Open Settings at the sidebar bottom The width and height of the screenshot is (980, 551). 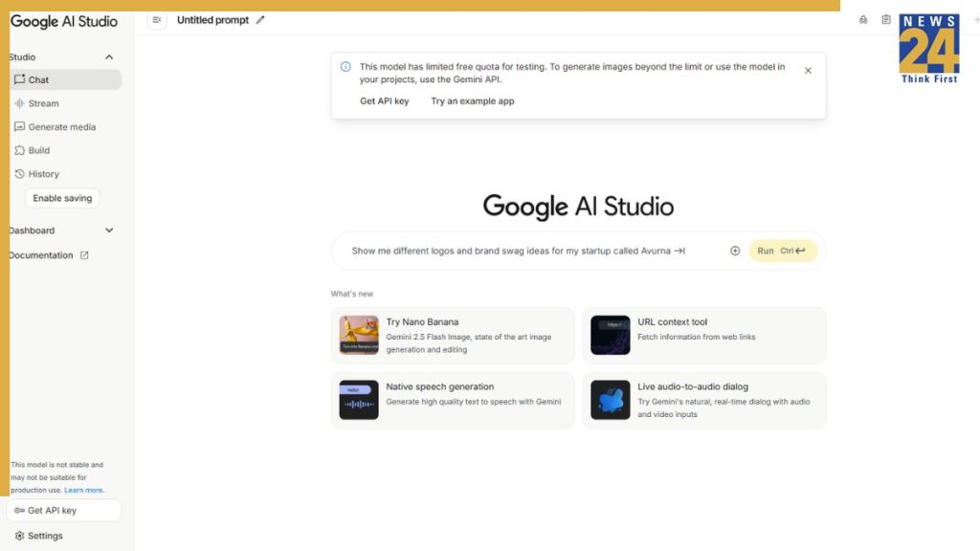44,536
